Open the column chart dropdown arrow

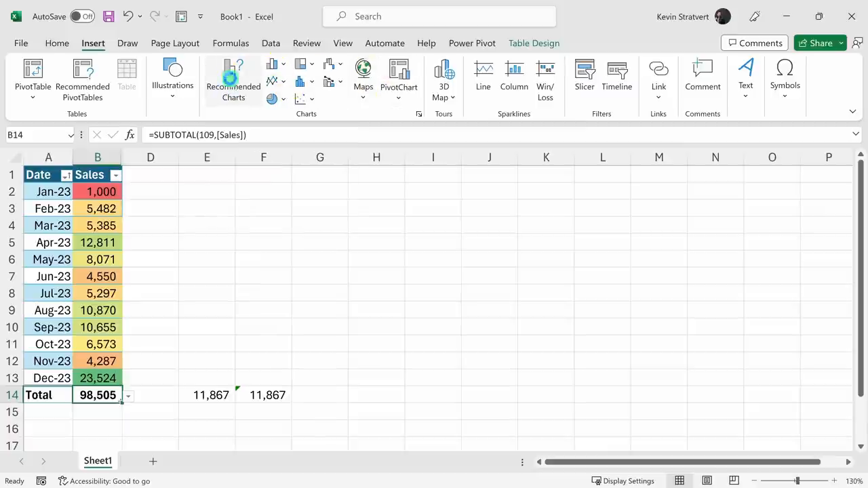click(283, 64)
